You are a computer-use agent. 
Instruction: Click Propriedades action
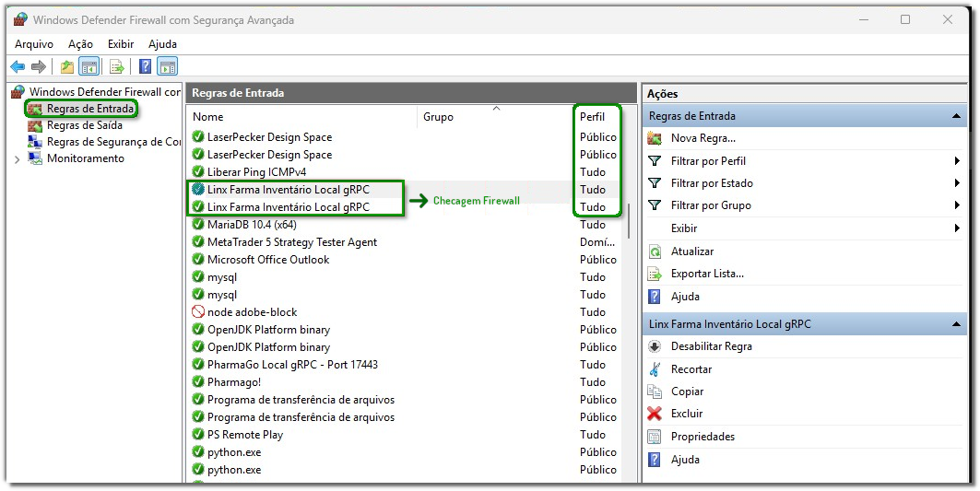[x=703, y=437]
